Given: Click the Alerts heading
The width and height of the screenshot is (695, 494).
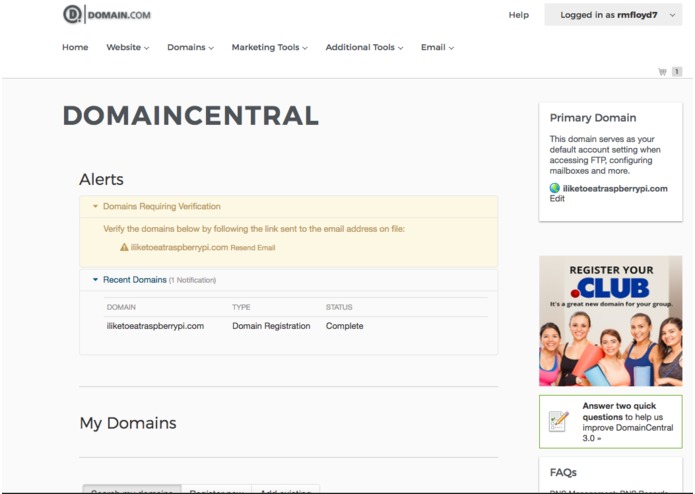Looking at the screenshot, I should tap(102, 179).
